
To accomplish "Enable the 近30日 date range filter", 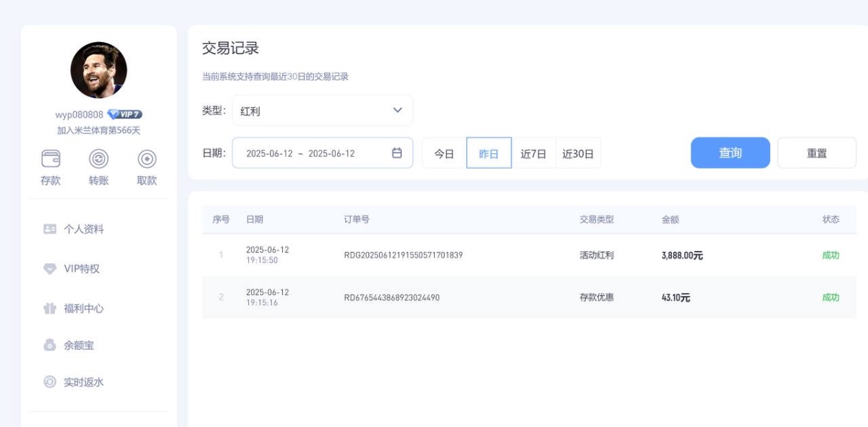I will [x=579, y=153].
